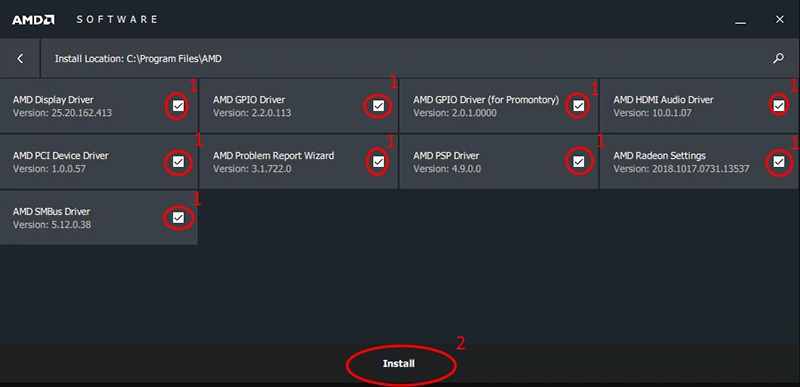Click the version 2018.1017.0731.13537 text

point(681,169)
